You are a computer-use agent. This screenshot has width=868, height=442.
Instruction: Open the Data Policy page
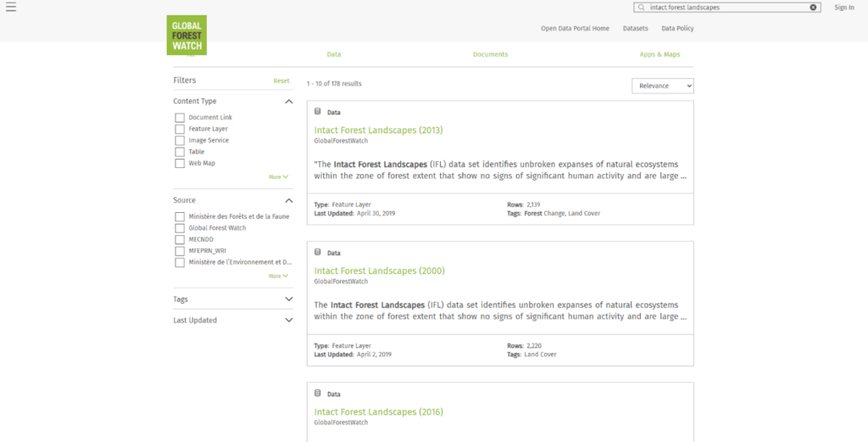click(x=677, y=28)
